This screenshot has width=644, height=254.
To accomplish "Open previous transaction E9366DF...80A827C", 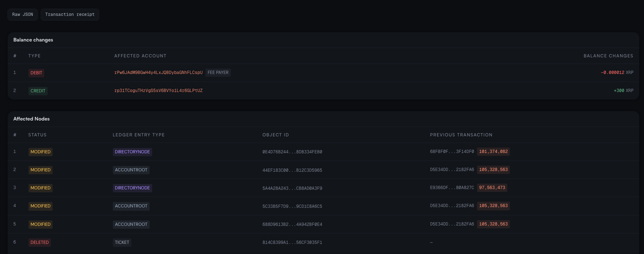I will [x=452, y=188].
